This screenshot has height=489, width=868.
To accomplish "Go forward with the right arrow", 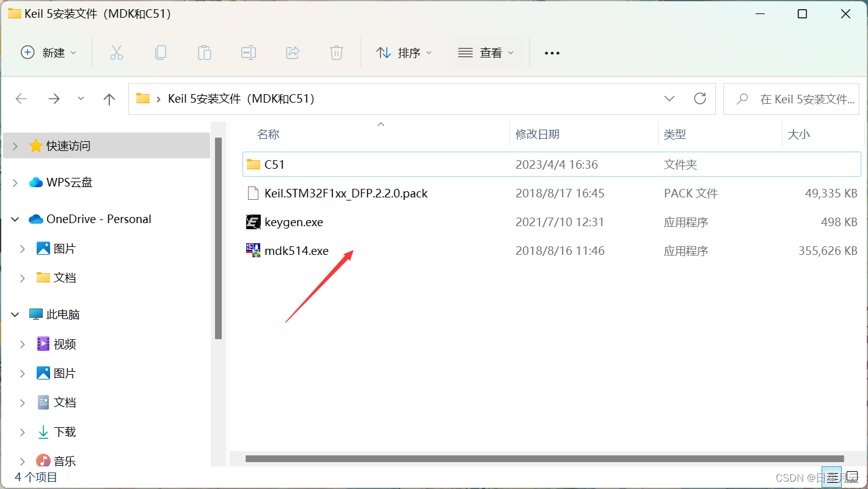I will point(54,99).
